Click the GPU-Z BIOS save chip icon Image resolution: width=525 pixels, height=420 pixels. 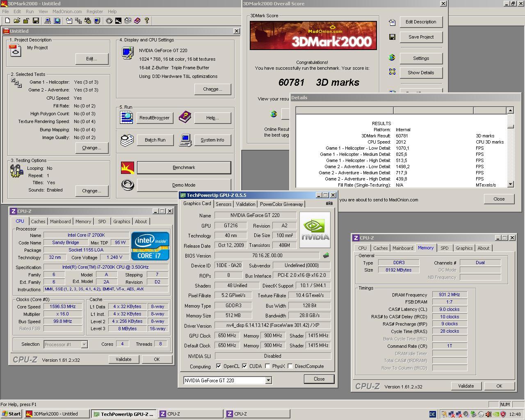tap(326, 255)
